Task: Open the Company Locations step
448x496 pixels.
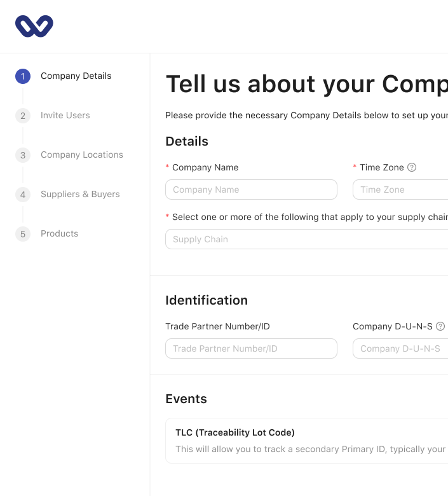Action: coord(82,155)
